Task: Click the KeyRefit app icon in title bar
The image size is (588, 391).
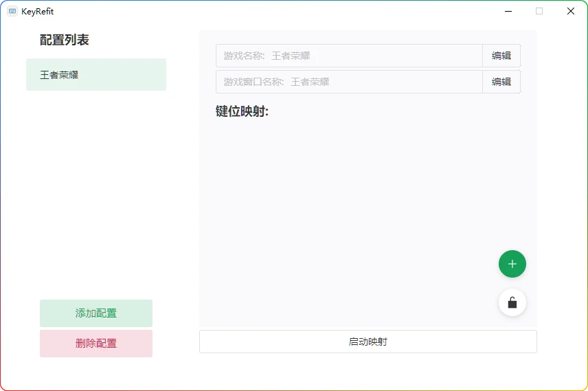Action: click(x=12, y=11)
